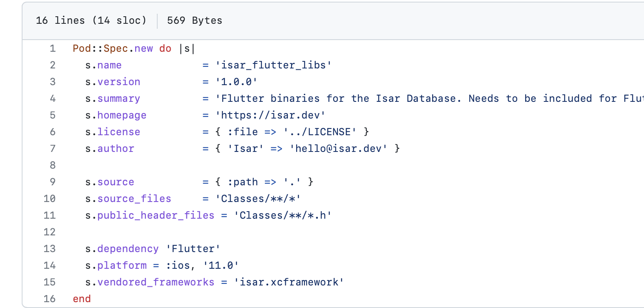644x308 pixels.
Task: Click the 'isar_flutter_libs' string value
Action: tap(274, 65)
